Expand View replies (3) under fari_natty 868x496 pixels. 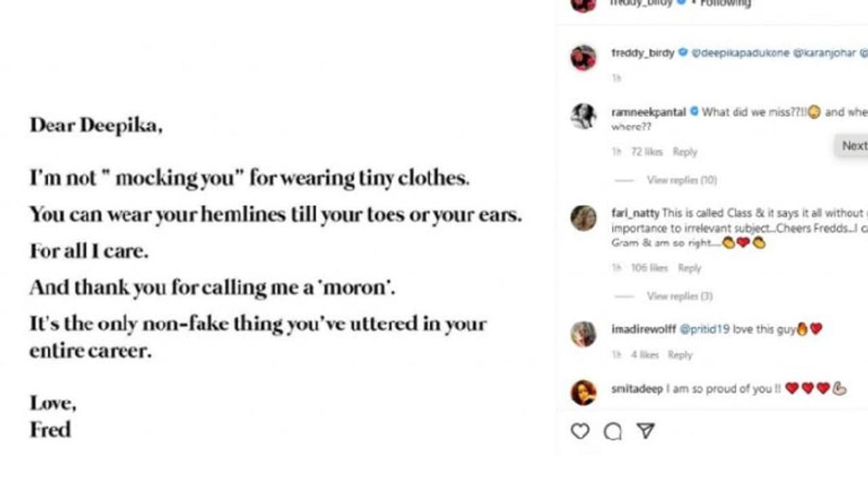point(679,296)
